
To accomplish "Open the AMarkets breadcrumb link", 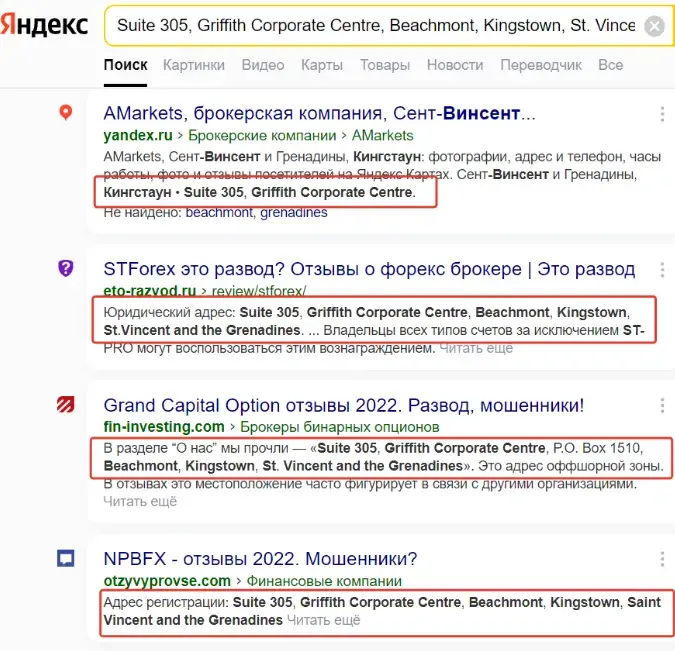I will point(382,136).
